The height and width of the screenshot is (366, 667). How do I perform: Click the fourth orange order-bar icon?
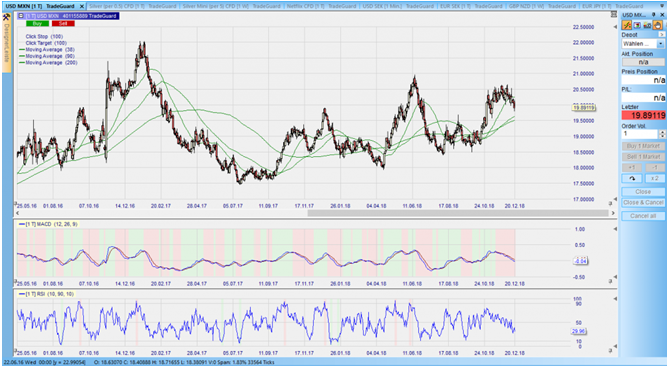click(658, 25)
